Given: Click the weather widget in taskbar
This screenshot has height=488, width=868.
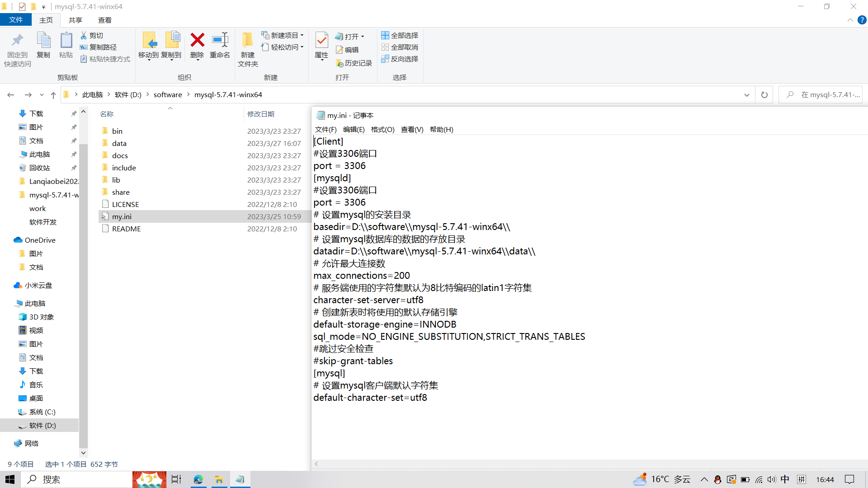Looking at the screenshot, I should tap(662, 479).
